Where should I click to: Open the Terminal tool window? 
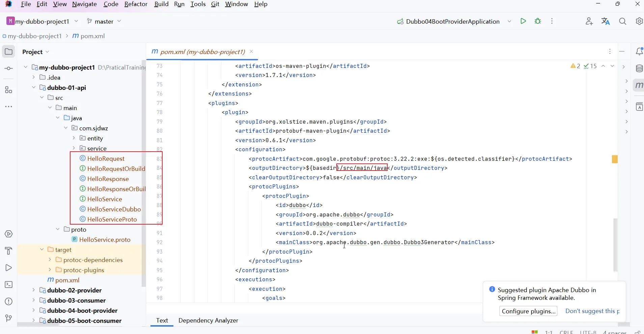pos(9,285)
